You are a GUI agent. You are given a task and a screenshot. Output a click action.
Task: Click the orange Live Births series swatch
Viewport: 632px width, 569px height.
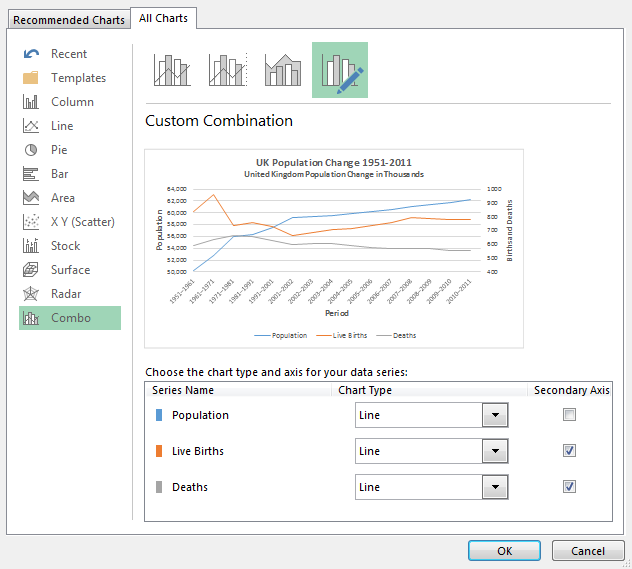(159, 451)
